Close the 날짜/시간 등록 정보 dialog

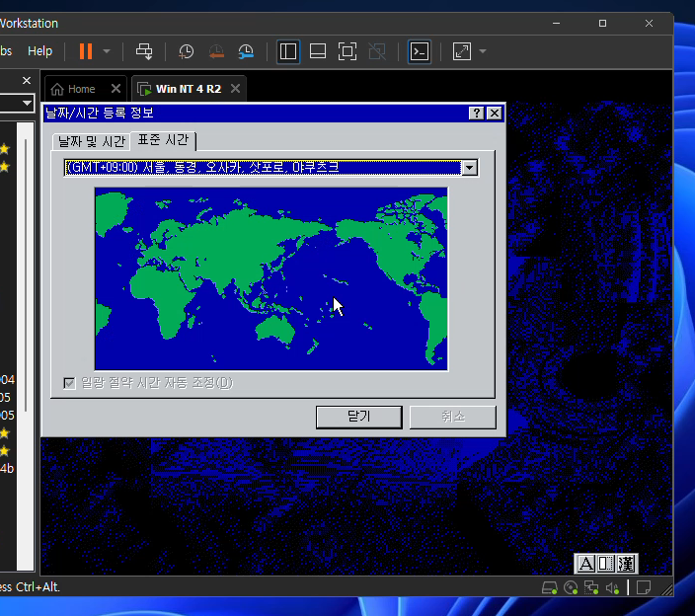pos(495,114)
